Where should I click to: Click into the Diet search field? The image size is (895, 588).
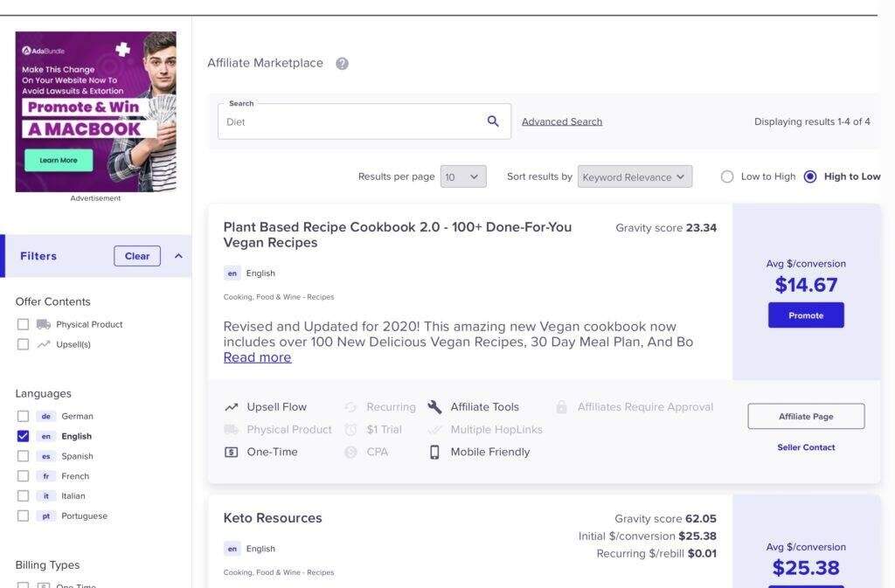tap(350, 122)
